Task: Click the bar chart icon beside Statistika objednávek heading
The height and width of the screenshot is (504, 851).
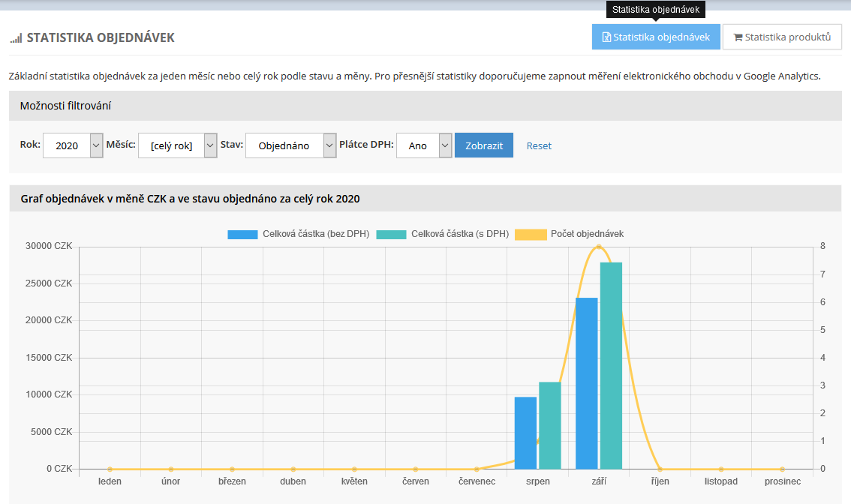Action: pos(16,38)
